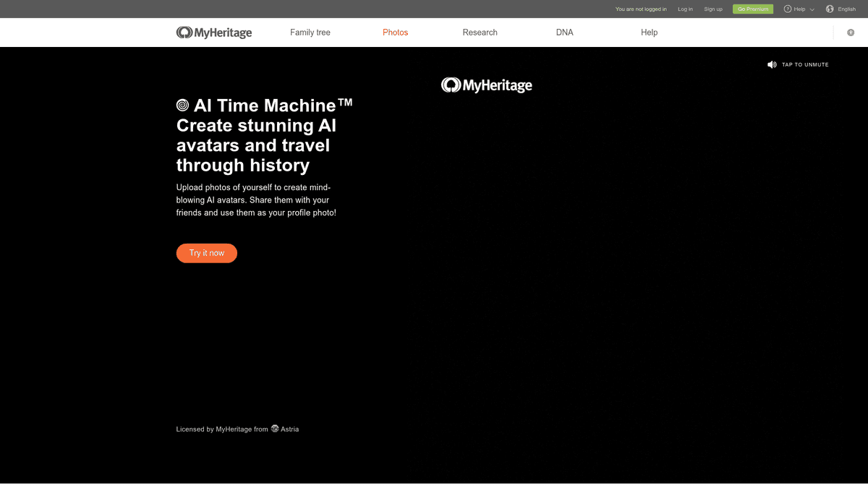868x488 pixels.
Task: Click the Try it now button
Action: coord(207,253)
